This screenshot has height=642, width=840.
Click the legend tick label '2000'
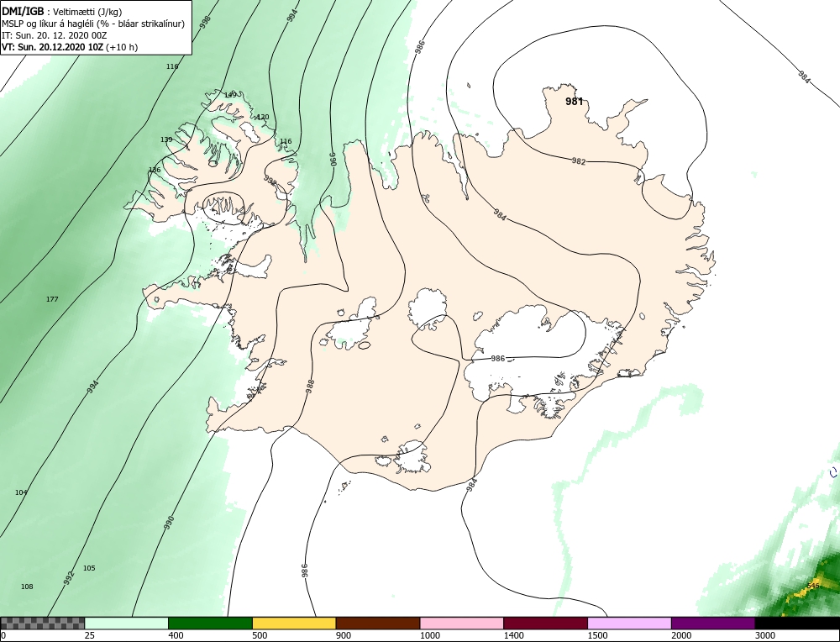pyautogui.click(x=681, y=635)
